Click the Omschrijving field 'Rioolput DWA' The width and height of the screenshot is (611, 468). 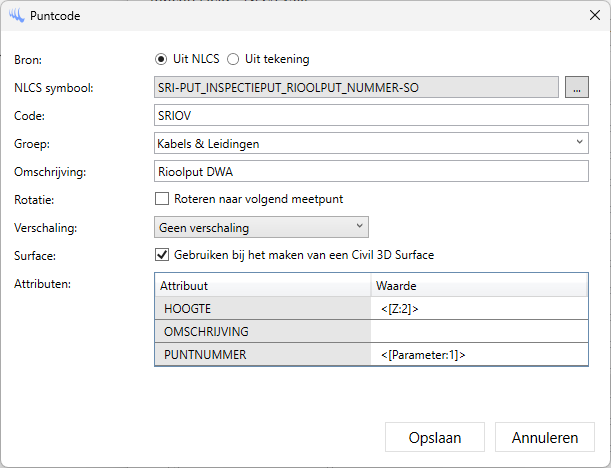coord(371,171)
